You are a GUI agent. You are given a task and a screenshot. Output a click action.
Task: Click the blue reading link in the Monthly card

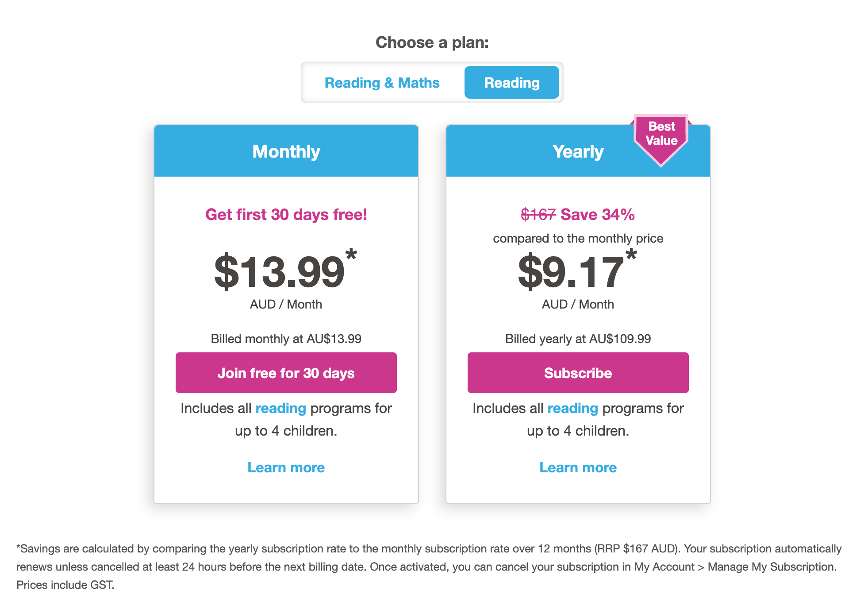tap(280, 408)
